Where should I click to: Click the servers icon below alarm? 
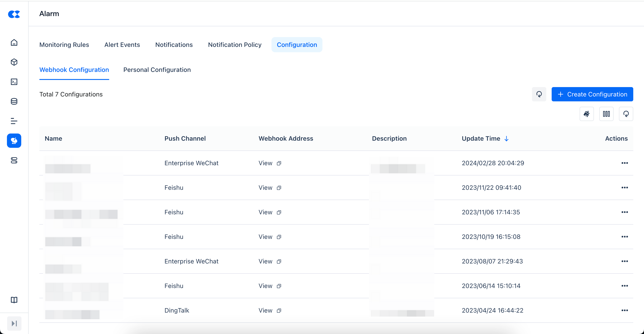(x=14, y=160)
